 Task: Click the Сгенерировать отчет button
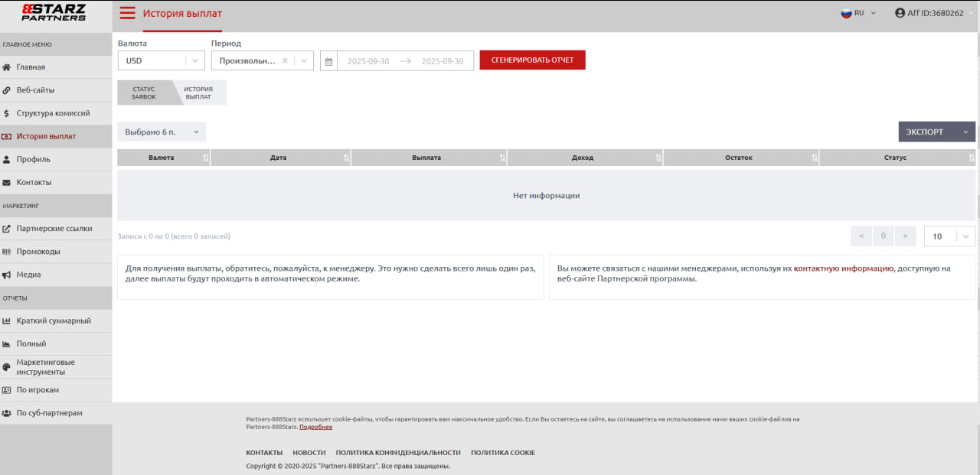point(532,60)
